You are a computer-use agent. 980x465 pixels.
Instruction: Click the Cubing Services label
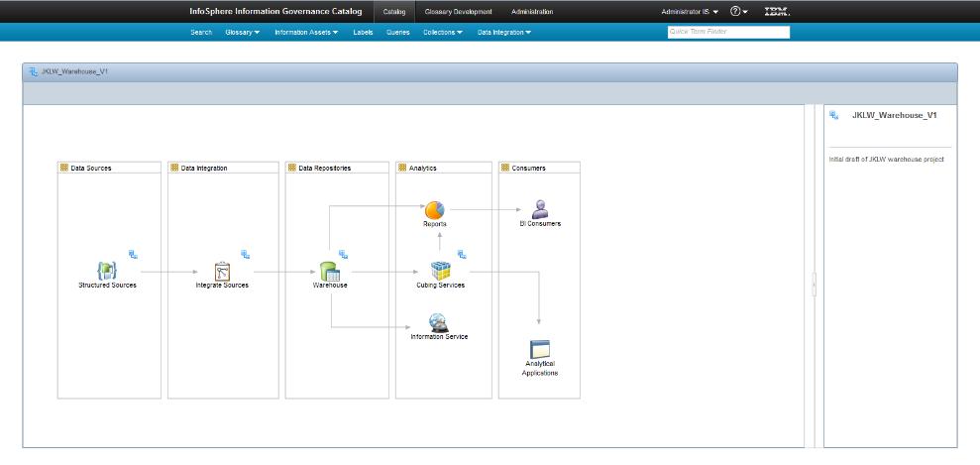pyautogui.click(x=441, y=285)
